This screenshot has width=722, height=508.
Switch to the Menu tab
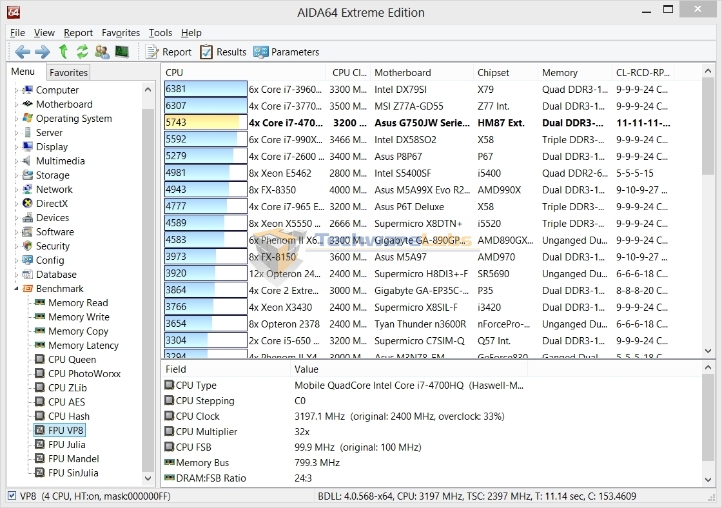pyautogui.click(x=23, y=71)
